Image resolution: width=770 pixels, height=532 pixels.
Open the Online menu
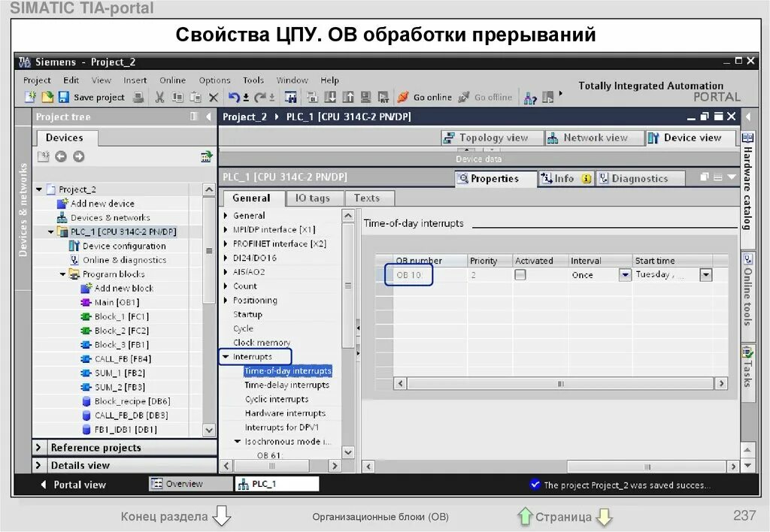pos(172,80)
